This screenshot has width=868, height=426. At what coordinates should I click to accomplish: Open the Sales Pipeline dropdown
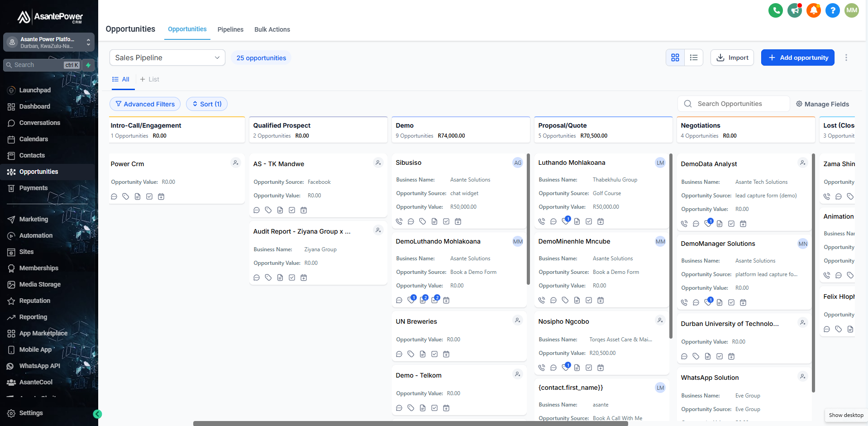tap(167, 57)
